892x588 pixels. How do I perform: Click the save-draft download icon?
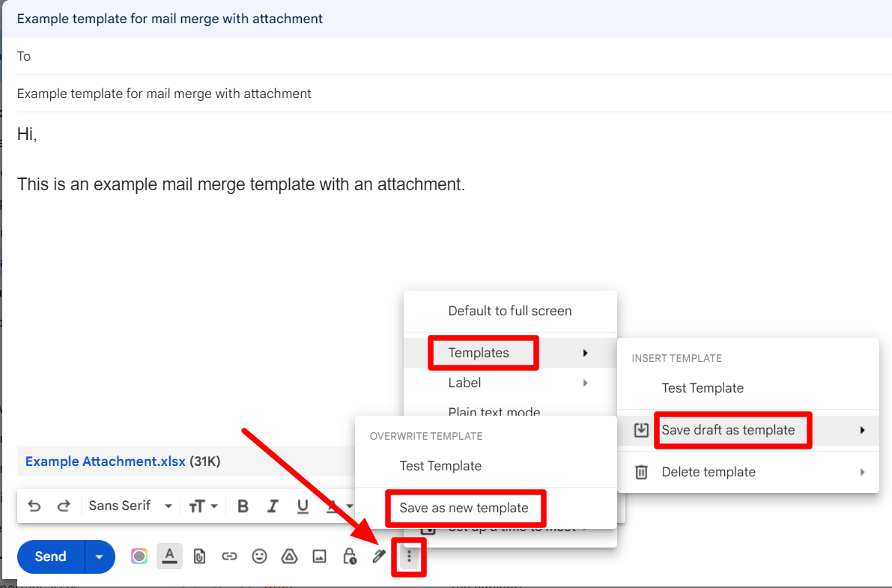click(641, 430)
